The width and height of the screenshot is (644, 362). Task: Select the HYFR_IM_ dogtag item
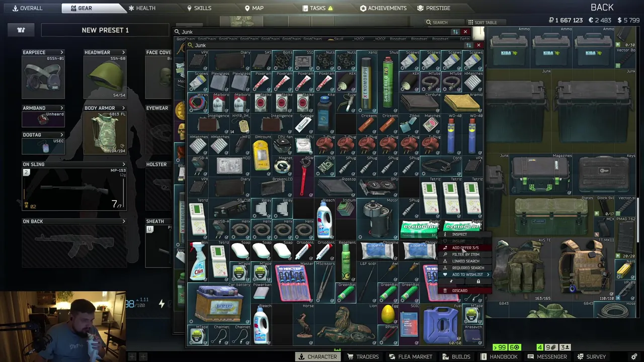coord(240,124)
